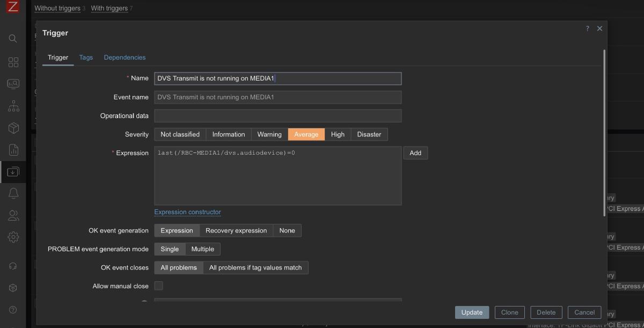Select All problems if tag values match
644x328 pixels.
pos(256,267)
